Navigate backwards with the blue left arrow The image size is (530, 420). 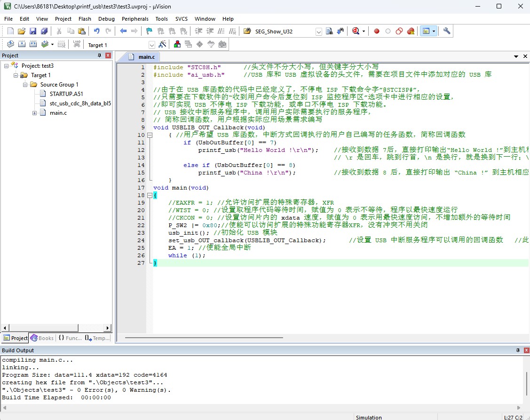123,32
